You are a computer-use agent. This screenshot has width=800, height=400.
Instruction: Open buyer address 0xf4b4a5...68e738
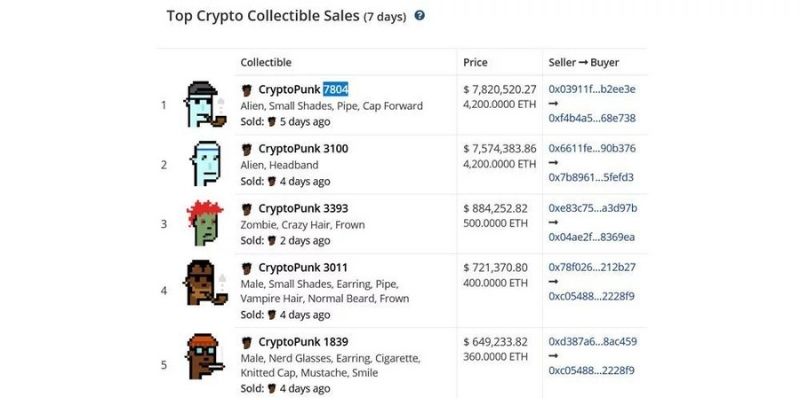click(592, 118)
